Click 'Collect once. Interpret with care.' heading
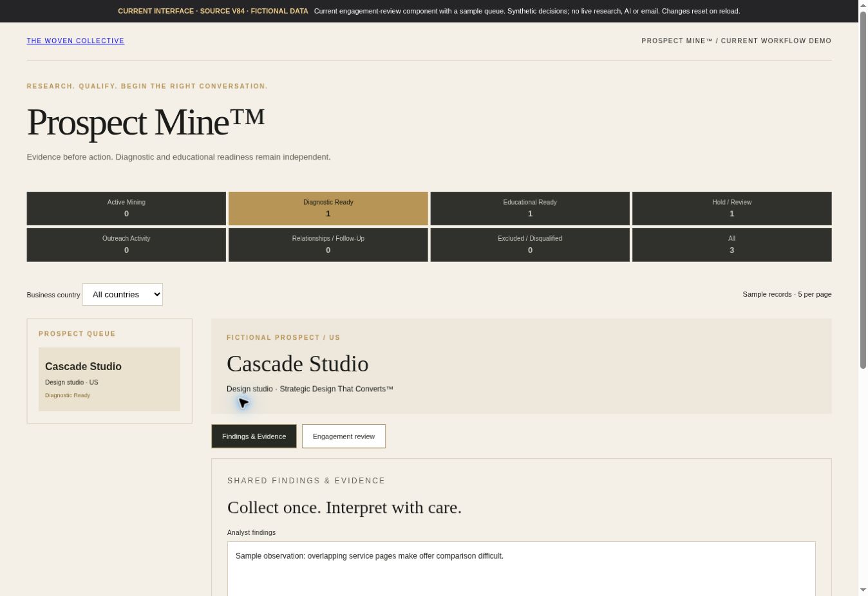Viewport: 868px width, 596px height. 344,507
